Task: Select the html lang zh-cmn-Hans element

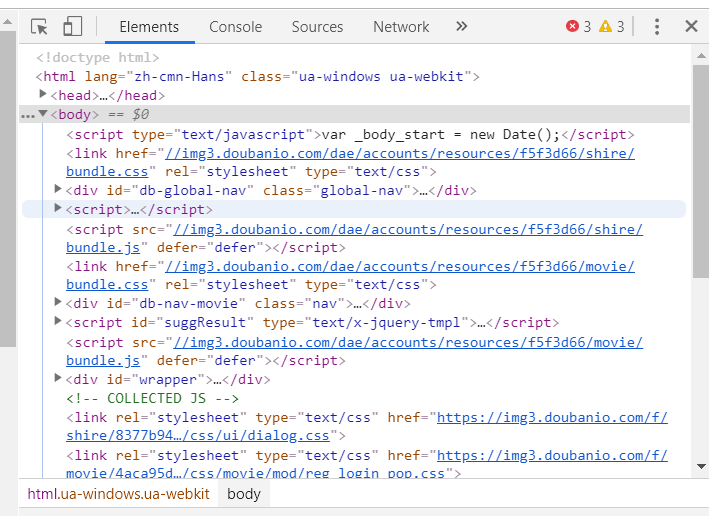Action: 257,76
